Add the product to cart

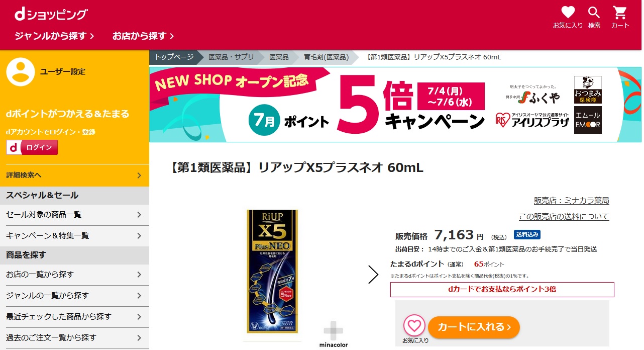click(x=474, y=327)
